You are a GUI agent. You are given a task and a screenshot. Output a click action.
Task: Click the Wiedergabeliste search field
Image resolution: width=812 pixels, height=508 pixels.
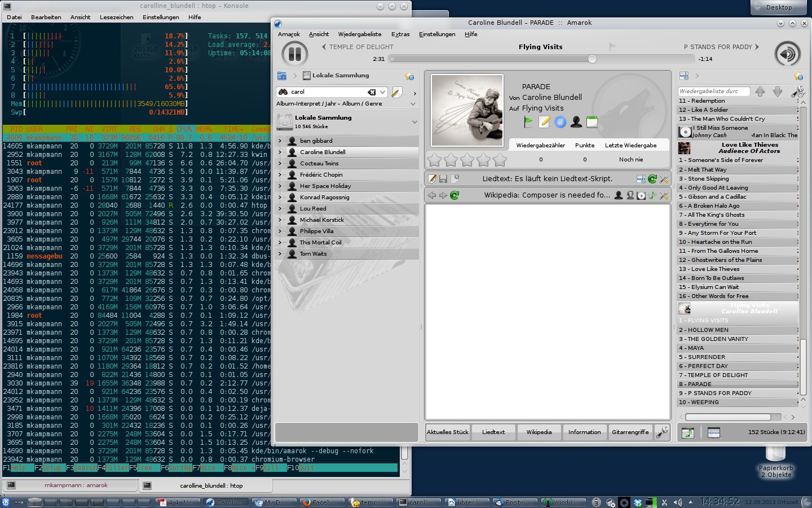(x=713, y=91)
